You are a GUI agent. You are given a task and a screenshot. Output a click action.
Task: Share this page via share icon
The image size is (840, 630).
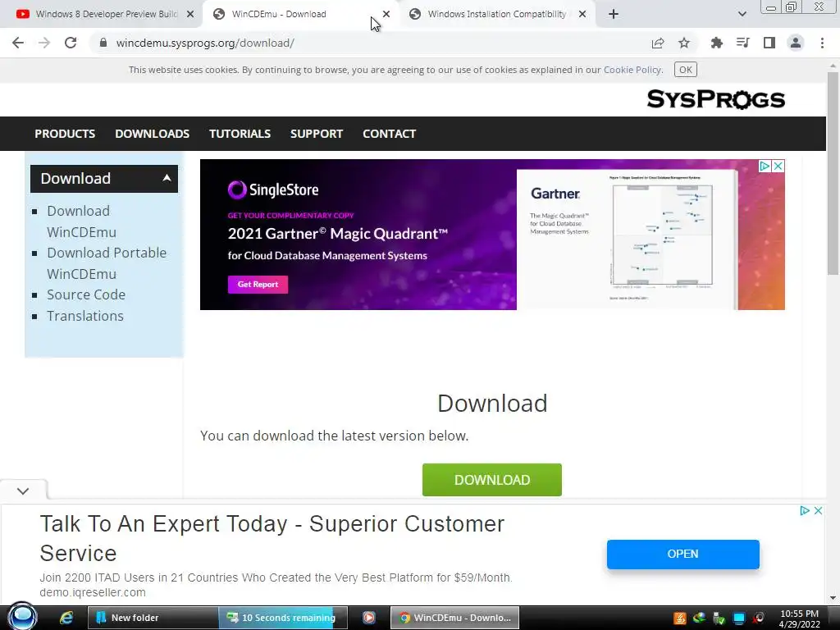tap(658, 43)
